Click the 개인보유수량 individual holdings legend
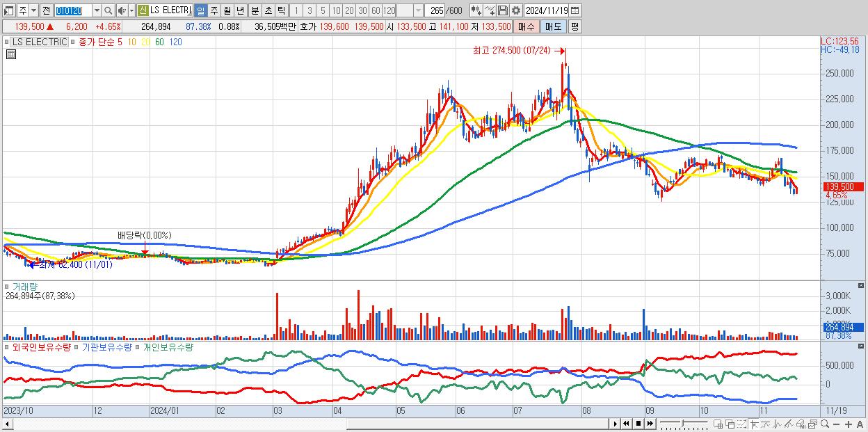Viewport: 868px width, 432px height. 168,346
